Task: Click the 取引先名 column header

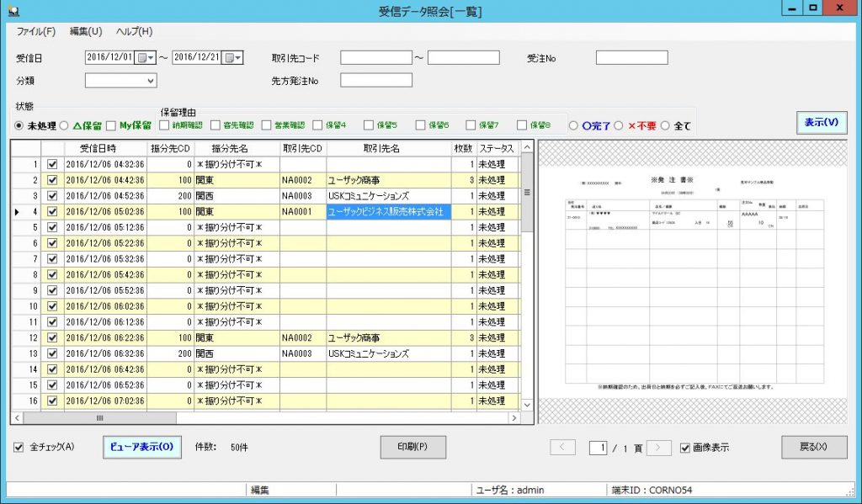Action: pos(389,148)
